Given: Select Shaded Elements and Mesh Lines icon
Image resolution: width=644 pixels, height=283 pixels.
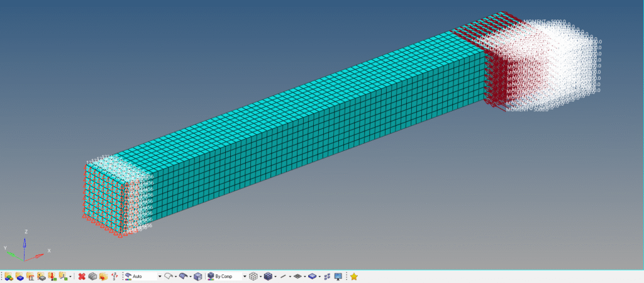Looking at the screenshot, I should click(268, 277).
